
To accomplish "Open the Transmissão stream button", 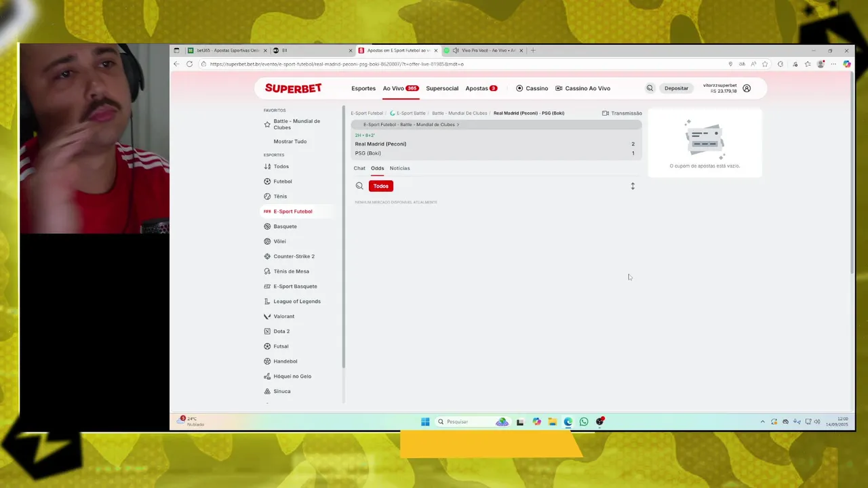I will coord(622,113).
